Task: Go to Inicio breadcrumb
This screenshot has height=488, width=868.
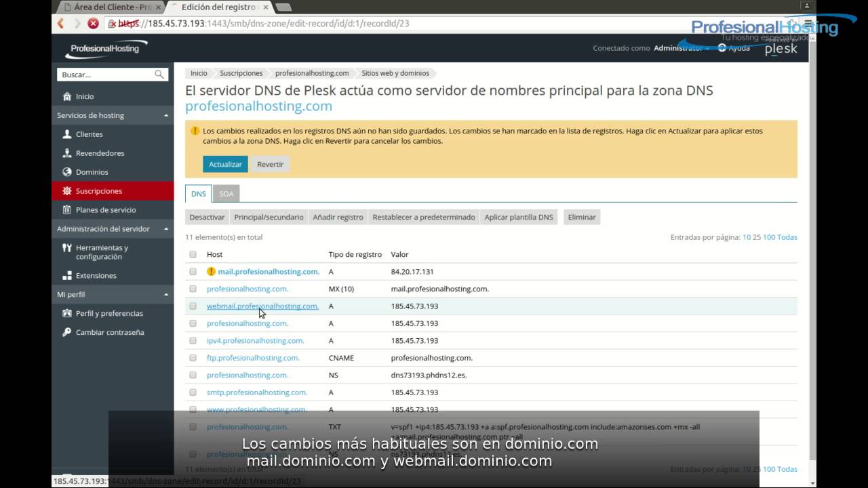Action: (199, 73)
